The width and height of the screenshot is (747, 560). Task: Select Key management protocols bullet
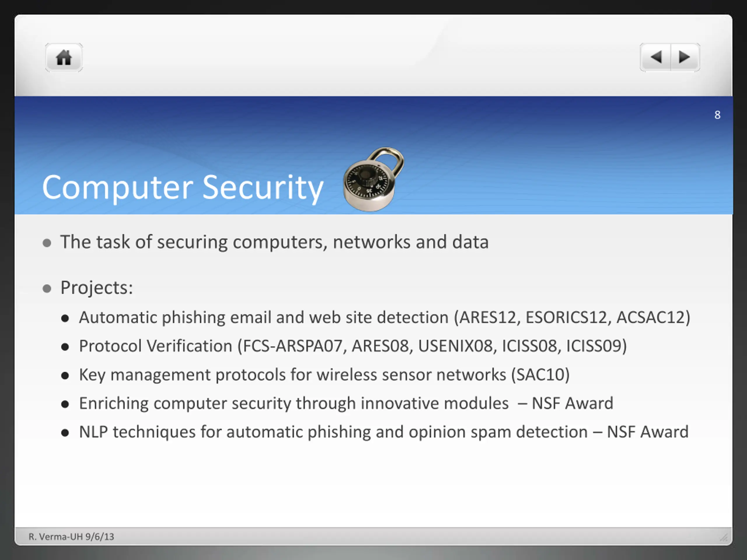324,375
